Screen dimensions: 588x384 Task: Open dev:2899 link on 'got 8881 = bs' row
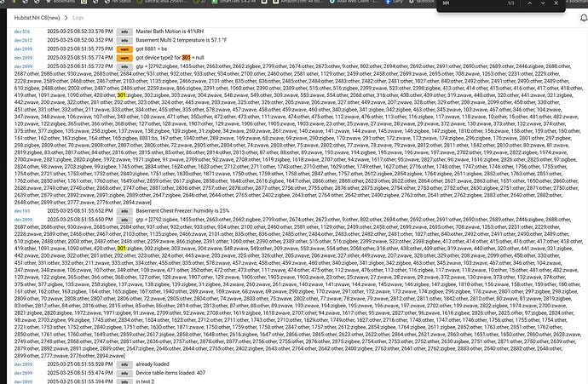[x=23, y=49]
